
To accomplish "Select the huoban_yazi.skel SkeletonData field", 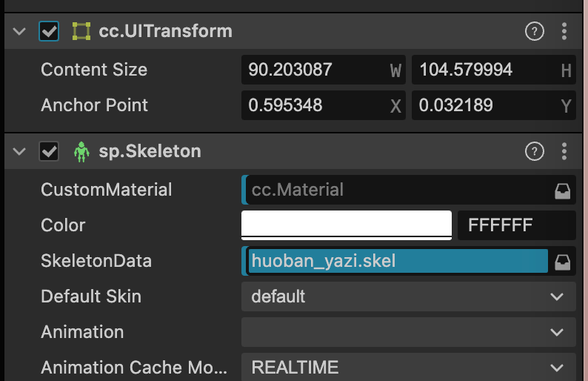I will (x=398, y=261).
